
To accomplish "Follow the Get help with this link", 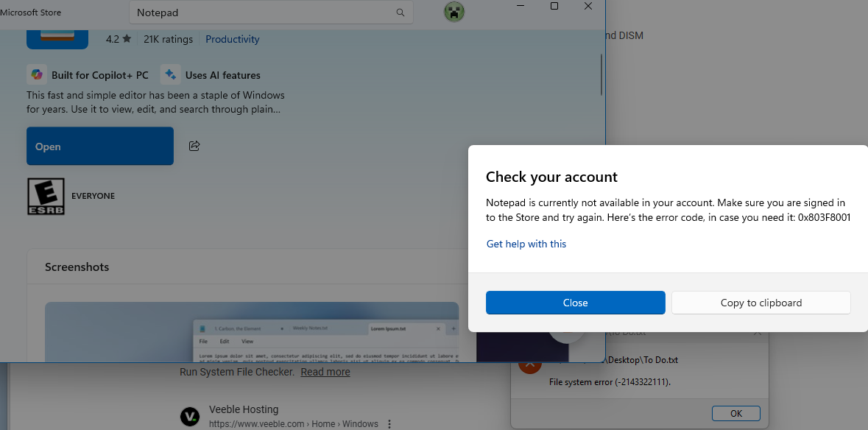I will pos(526,244).
